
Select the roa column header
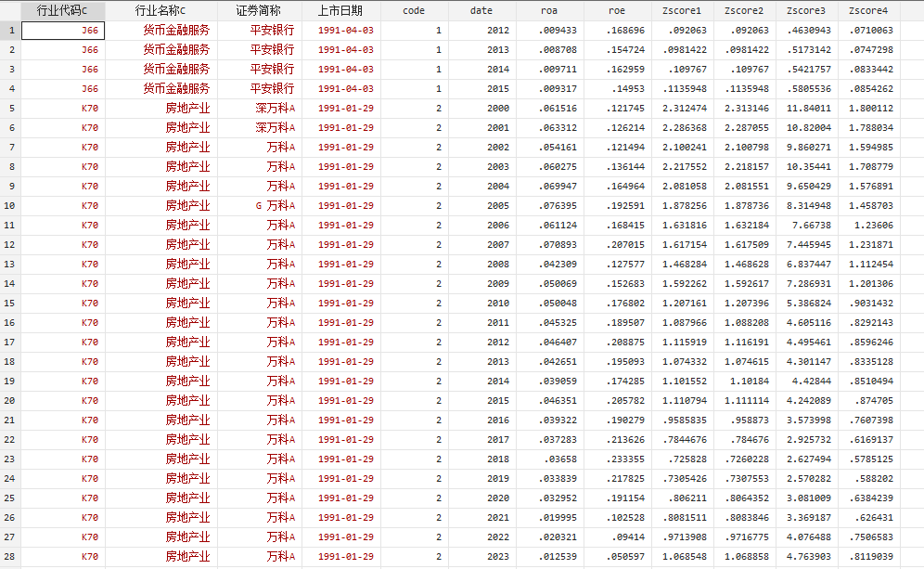(x=549, y=11)
